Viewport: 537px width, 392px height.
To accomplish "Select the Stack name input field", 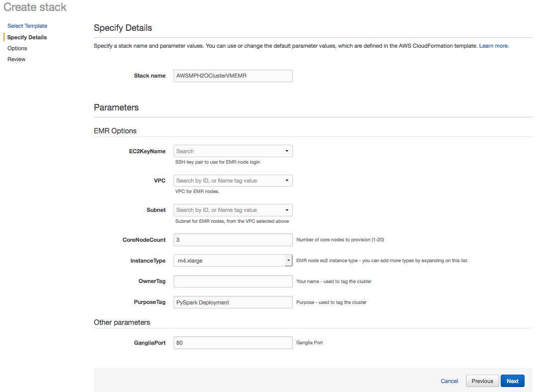I will [x=233, y=76].
